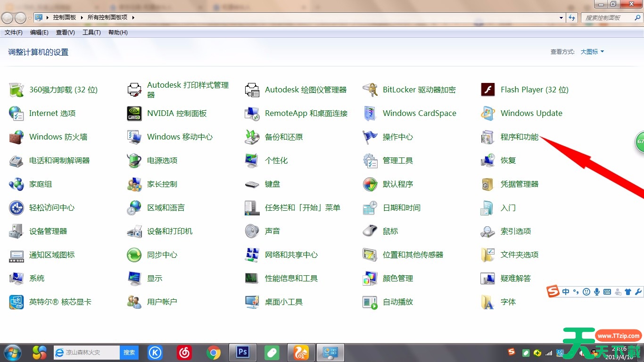Image resolution: width=644 pixels, height=362 pixels.
Task: Open the 查看(V) menu
Action: (65, 33)
